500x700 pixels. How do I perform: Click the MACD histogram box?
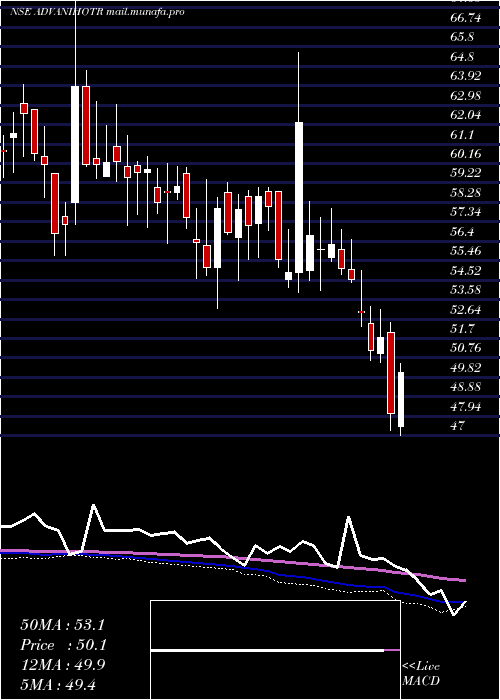pos(275,650)
